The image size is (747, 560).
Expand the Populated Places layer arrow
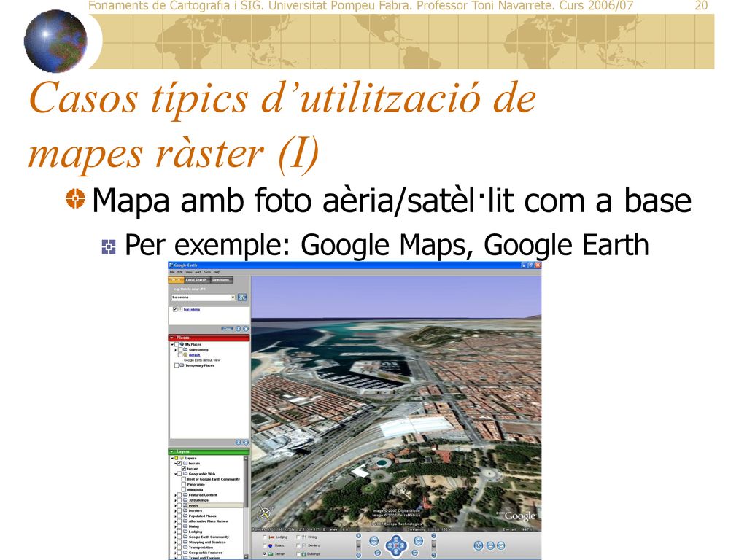coord(175,516)
